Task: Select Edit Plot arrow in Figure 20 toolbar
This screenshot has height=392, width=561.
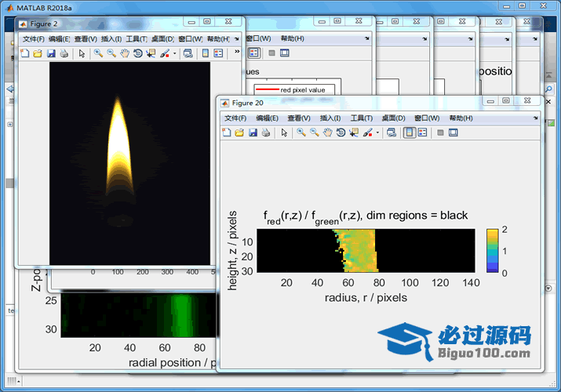Action: click(x=284, y=133)
